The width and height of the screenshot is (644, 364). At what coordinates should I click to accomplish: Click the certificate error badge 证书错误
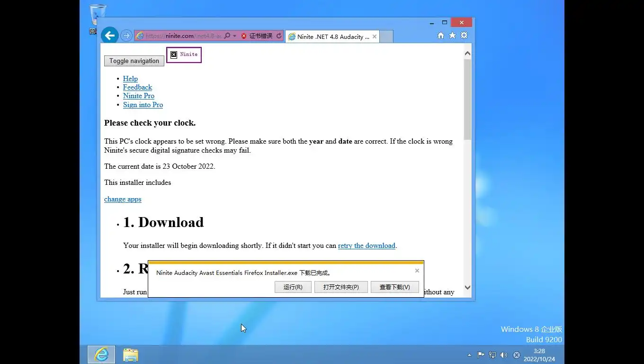coord(256,36)
